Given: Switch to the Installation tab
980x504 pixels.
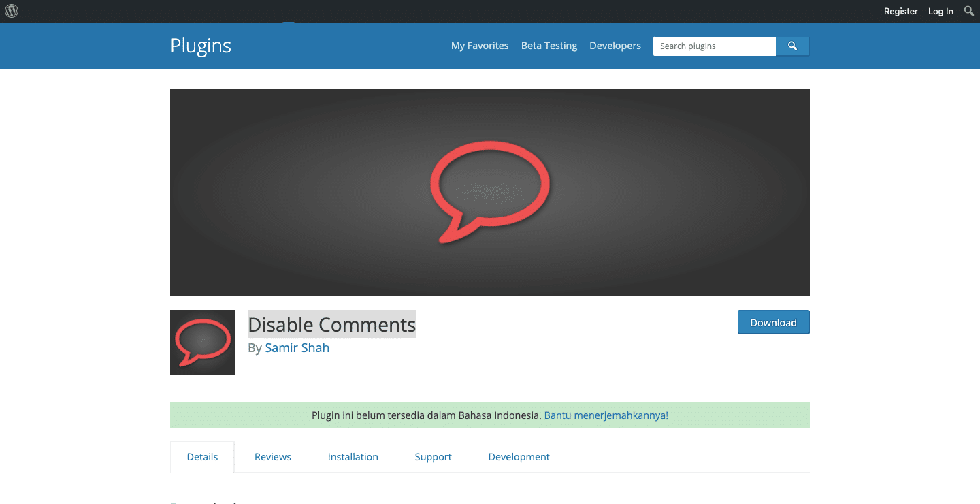Looking at the screenshot, I should click(x=353, y=457).
